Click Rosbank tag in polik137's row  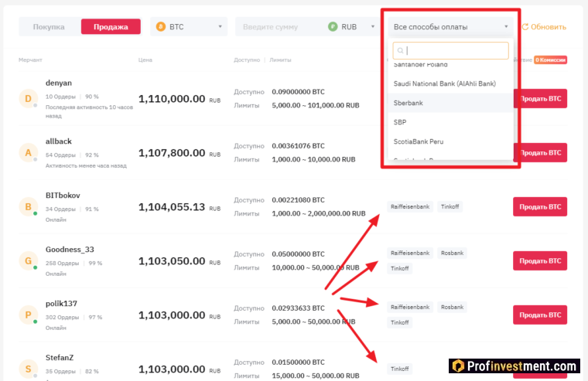(452, 308)
